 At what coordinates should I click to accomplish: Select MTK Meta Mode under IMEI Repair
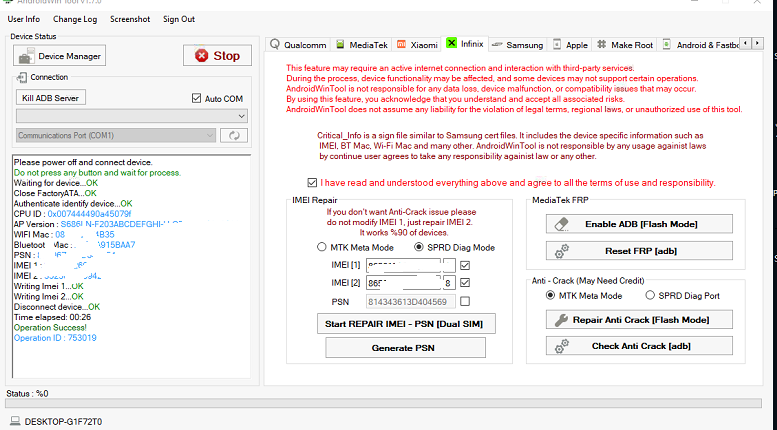tap(322, 247)
